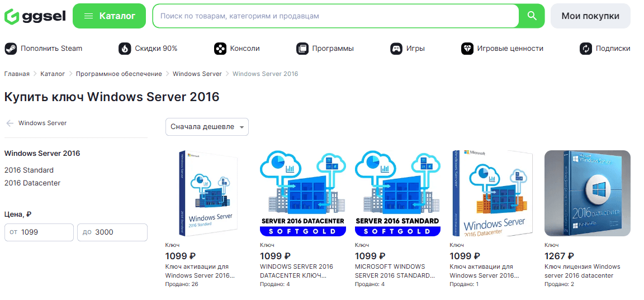644x300 pixels.
Task: Click Windows Server 2016 current breadcrumb
Action: point(266,74)
